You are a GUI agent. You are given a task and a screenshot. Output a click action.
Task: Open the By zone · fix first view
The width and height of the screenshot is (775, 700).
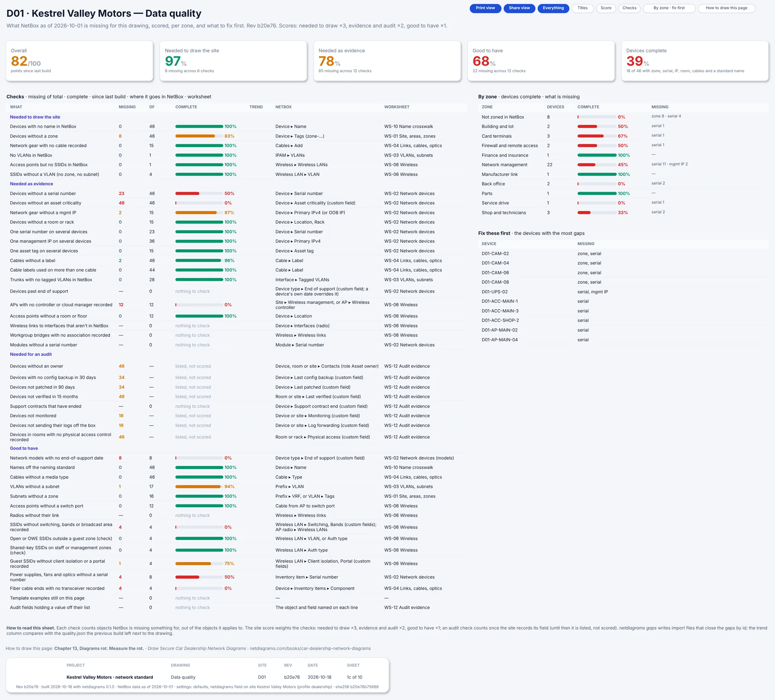[669, 8]
